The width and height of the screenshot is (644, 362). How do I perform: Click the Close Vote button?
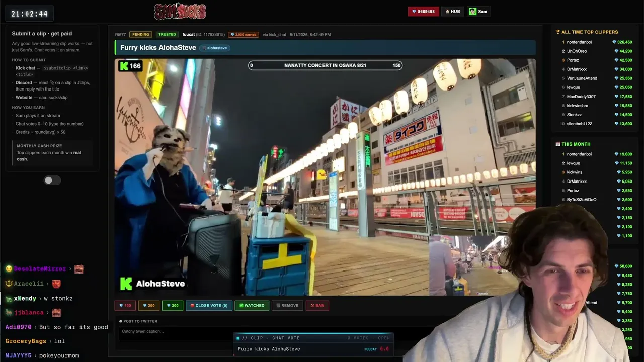click(209, 305)
